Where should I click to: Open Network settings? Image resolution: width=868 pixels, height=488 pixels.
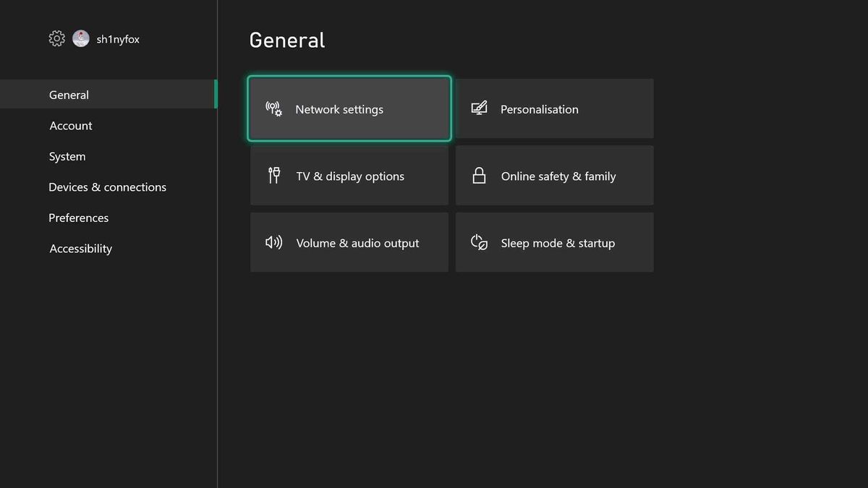[349, 108]
